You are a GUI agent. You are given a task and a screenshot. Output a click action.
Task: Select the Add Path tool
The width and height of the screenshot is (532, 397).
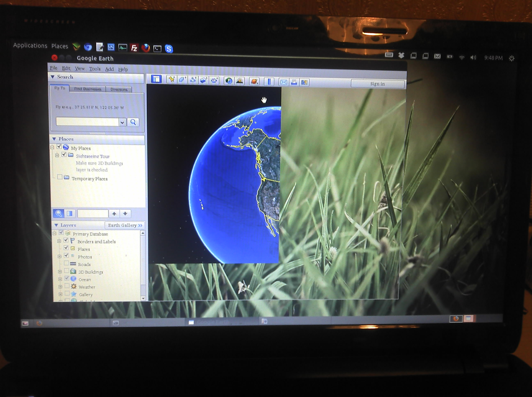(x=193, y=80)
